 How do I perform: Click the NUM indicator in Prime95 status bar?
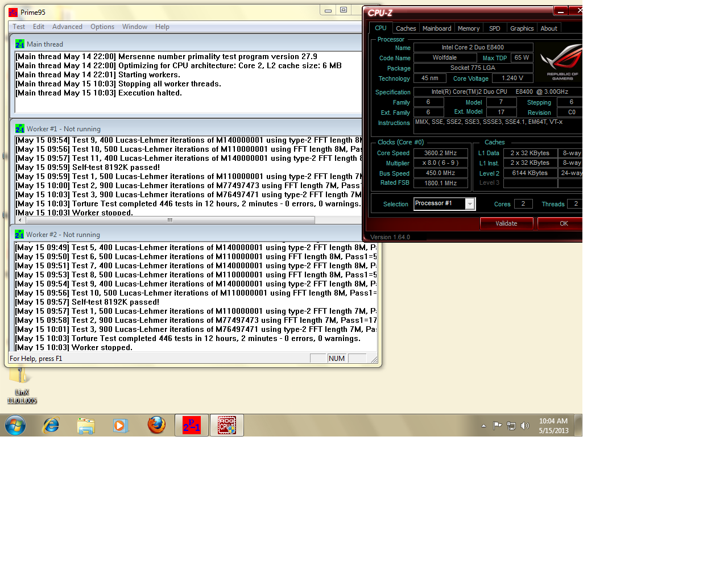click(x=337, y=359)
